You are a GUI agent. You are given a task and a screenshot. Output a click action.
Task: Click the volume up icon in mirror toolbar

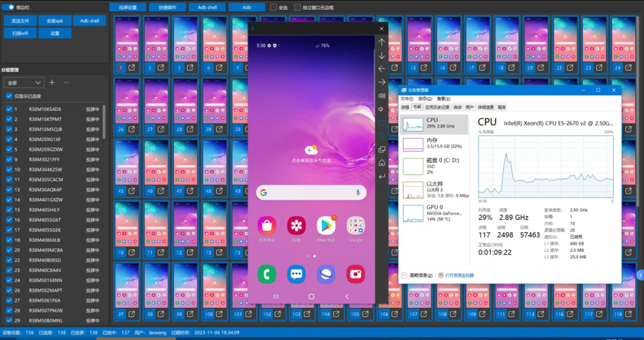pos(382,95)
